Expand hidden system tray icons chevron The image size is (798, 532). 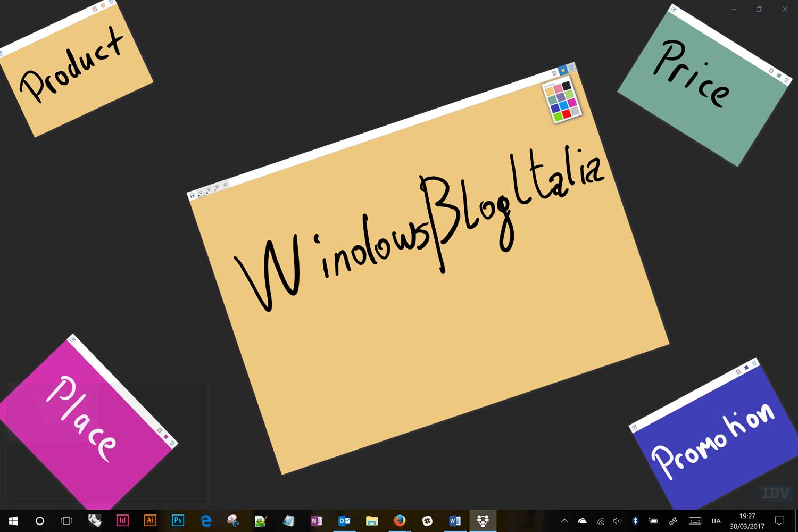[x=564, y=521]
